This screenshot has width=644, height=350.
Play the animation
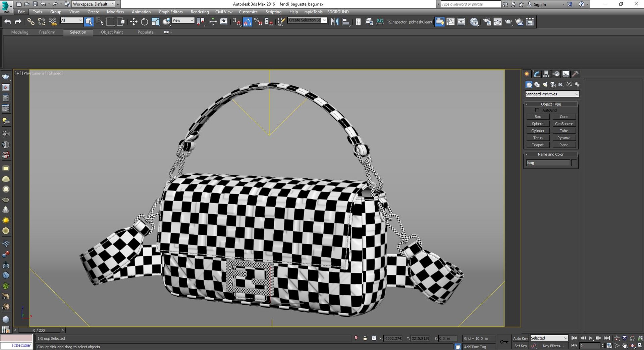click(590, 338)
